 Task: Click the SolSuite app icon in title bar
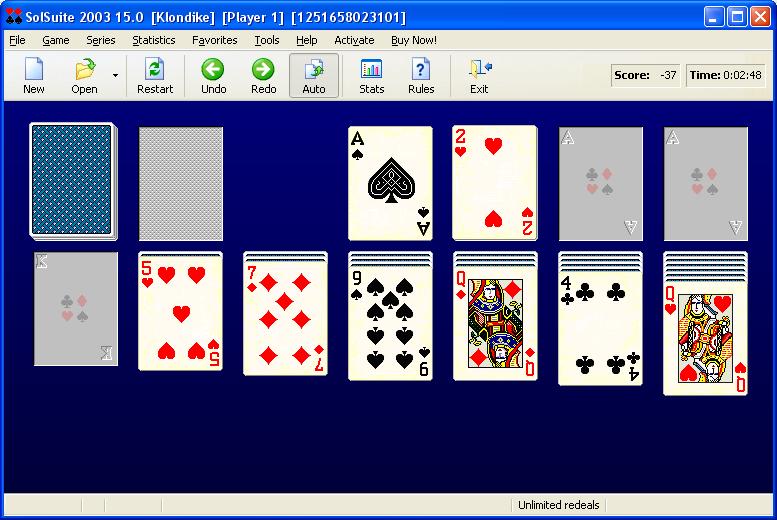pyautogui.click(x=13, y=16)
